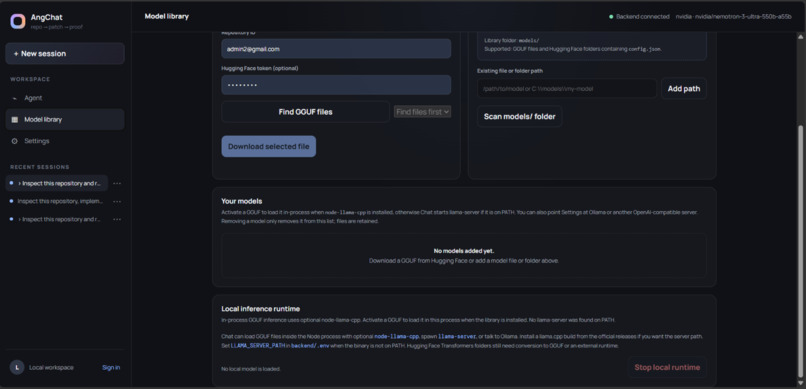Click the Sign in link
The image size is (806, 389).
[111, 367]
